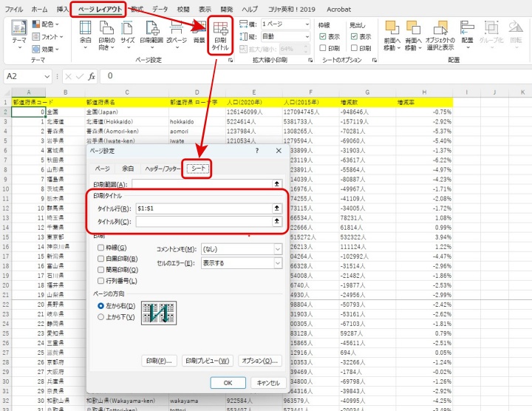
Task: Open 拡大縮小印刷 group dialog launcher
Action: click(x=310, y=60)
